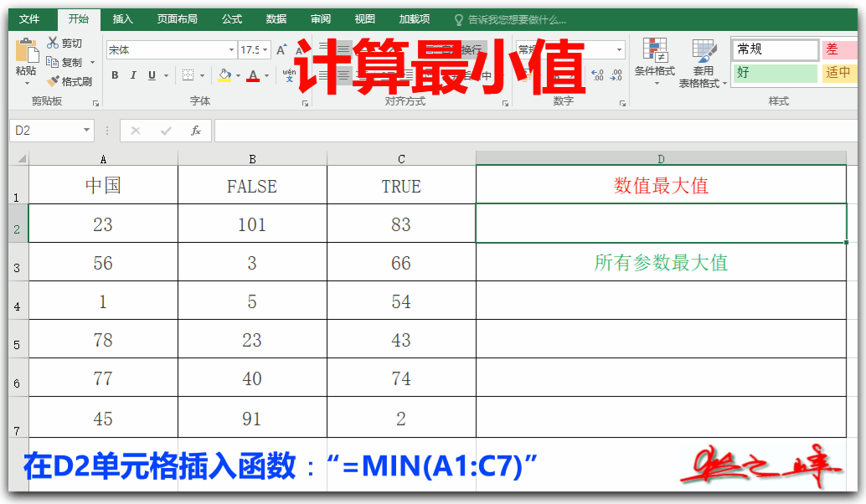This screenshot has width=866, height=504.
Task: Toggle italic formatting
Action: point(133,75)
